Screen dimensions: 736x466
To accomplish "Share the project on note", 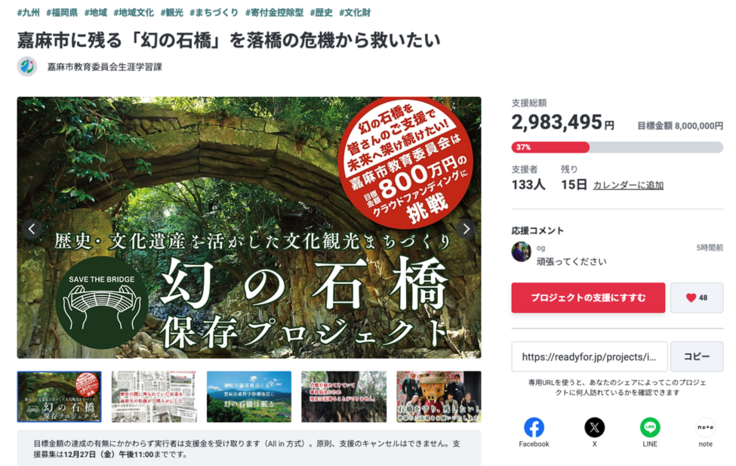I will [x=705, y=428].
